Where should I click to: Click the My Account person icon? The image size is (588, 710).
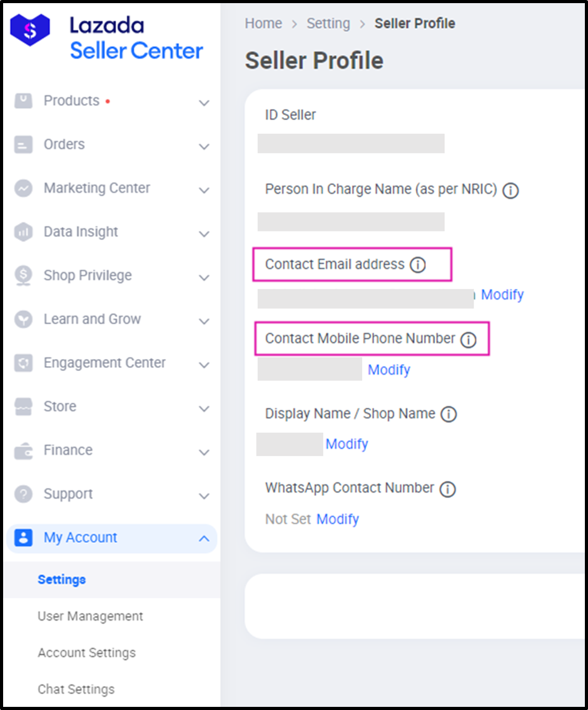click(x=23, y=537)
